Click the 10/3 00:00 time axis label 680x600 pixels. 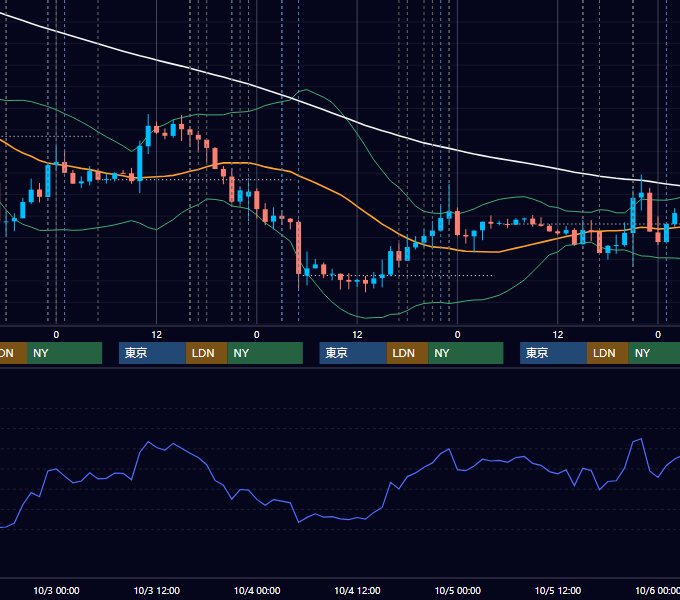pyautogui.click(x=56, y=590)
